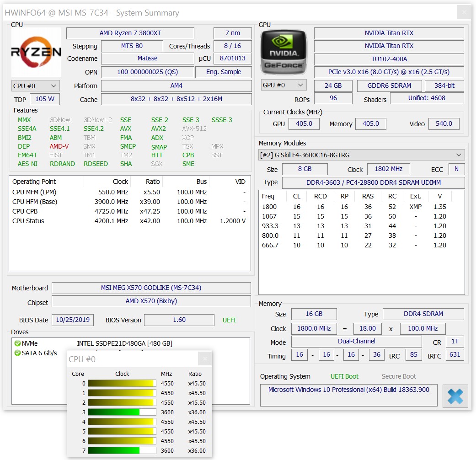Click the 1802 MHz module clock field
Image resolution: width=476 pixels, height=460 pixels.
(x=388, y=169)
